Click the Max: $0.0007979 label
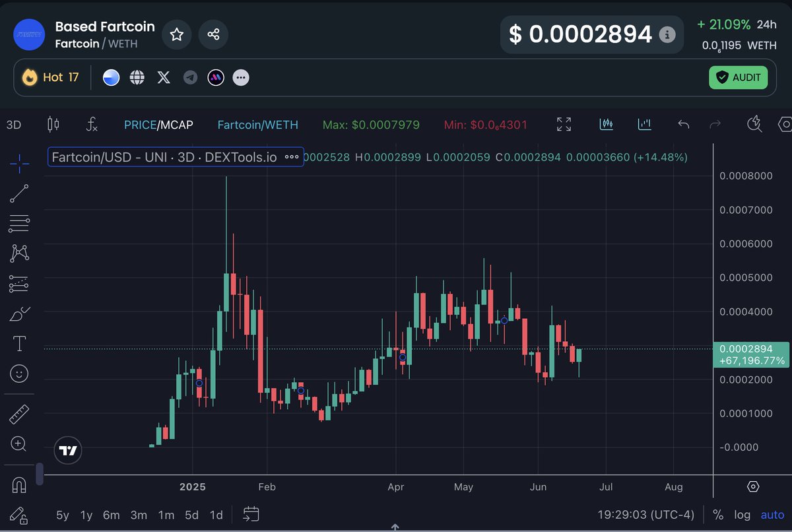 371,124
